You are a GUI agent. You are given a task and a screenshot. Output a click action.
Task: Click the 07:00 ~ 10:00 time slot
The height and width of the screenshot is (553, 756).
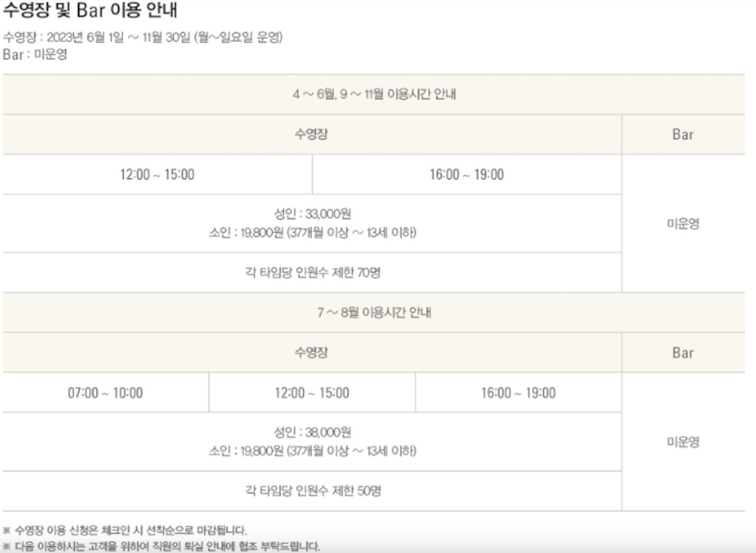[x=105, y=393]
